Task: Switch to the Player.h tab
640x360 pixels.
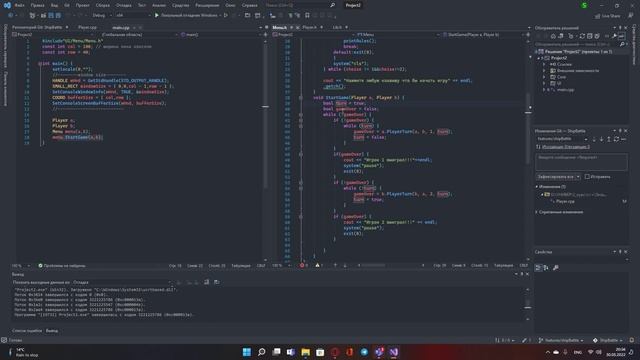Action: (309, 27)
